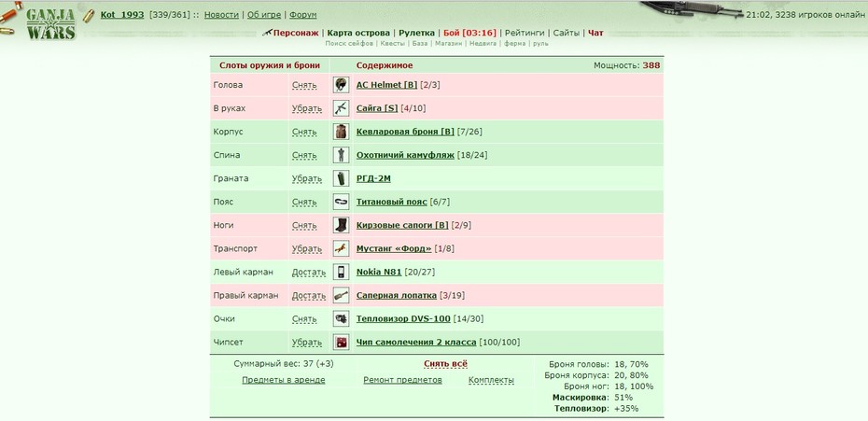
Task: Open Карта острова menu item
Action: tap(358, 33)
